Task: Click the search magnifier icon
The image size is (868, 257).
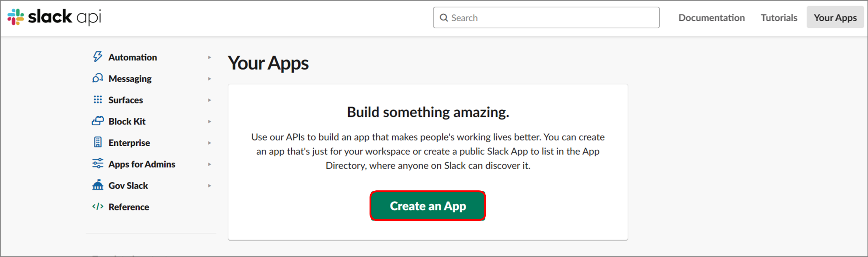Action: (444, 18)
